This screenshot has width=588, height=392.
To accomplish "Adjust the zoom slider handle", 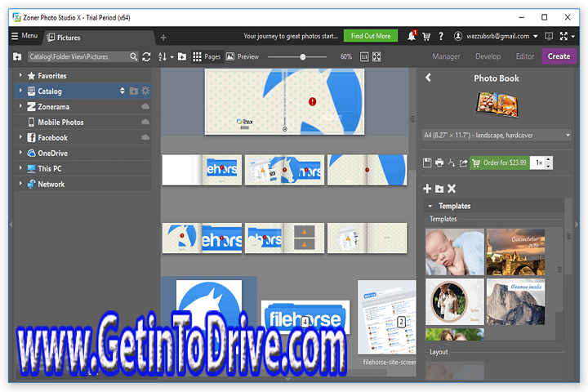I will coord(303,57).
